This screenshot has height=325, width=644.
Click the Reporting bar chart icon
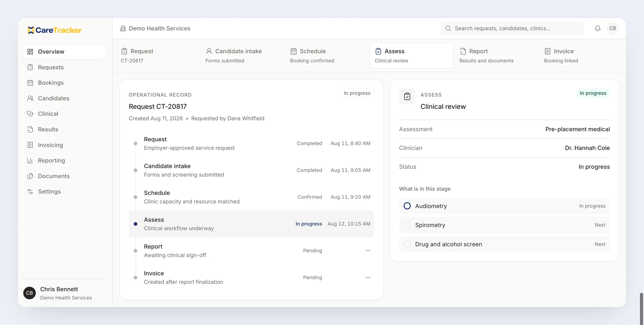click(30, 160)
